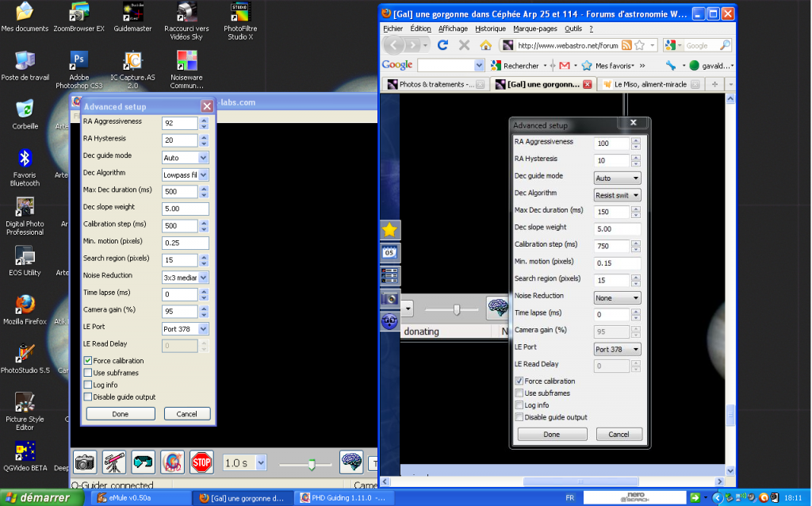The height and width of the screenshot is (506, 812).
Task: Click the Firefox address bar URL field
Action: coord(567,45)
